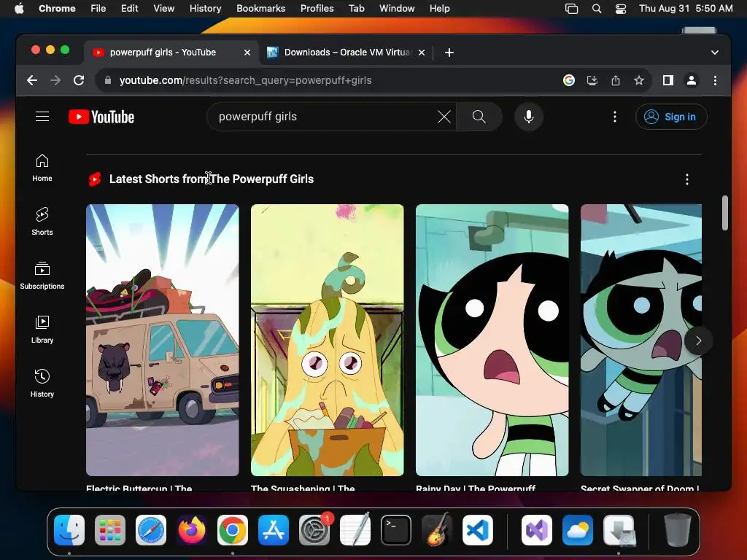Open the YouTube hamburger guide menu
Viewport: 747px width, 560px height.
[42, 117]
